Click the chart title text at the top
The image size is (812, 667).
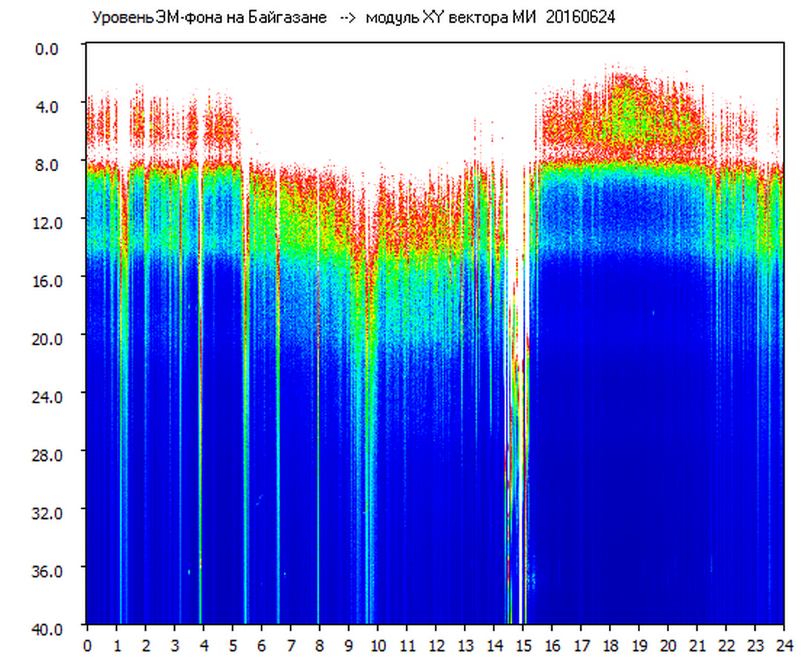pyautogui.click(x=353, y=17)
